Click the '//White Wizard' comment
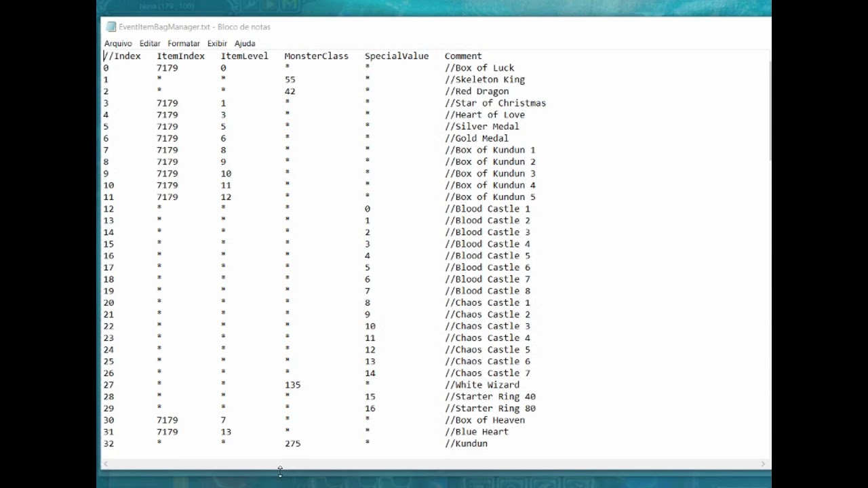 [482, 385]
